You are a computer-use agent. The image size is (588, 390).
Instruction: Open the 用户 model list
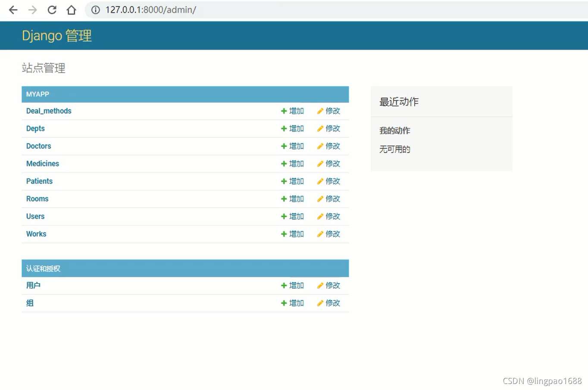(x=33, y=286)
